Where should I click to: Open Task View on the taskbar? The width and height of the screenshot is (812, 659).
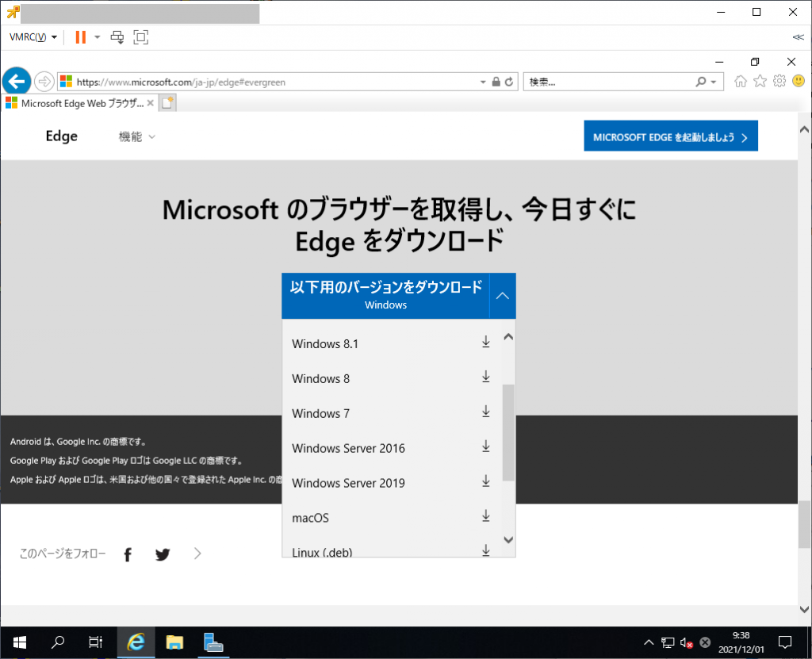coord(96,643)
